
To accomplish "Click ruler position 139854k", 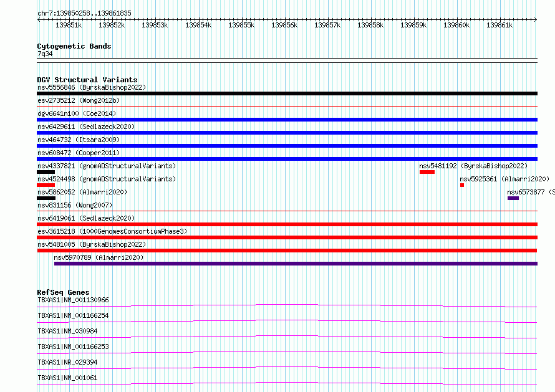I will tap(198, 25).
